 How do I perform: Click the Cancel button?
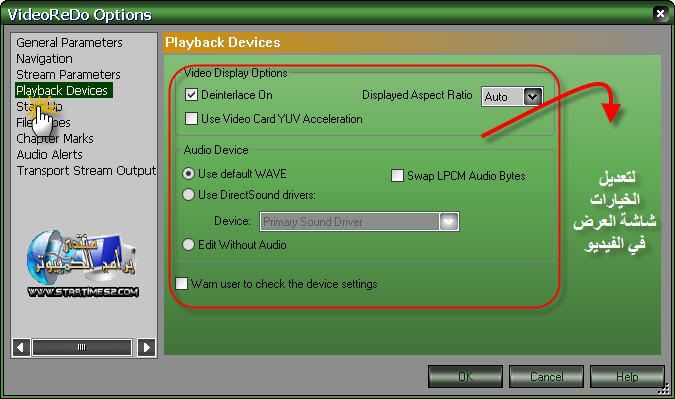(x=546, y=377)
